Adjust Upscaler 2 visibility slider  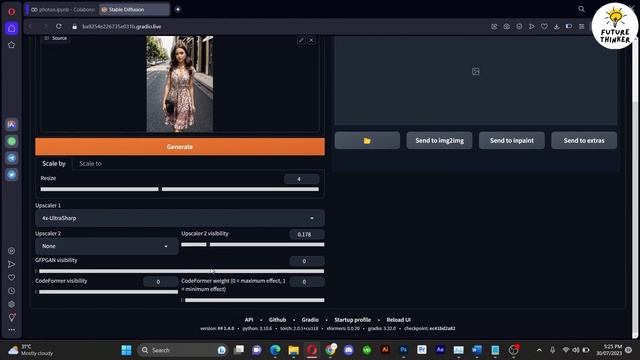coord(253,244)
